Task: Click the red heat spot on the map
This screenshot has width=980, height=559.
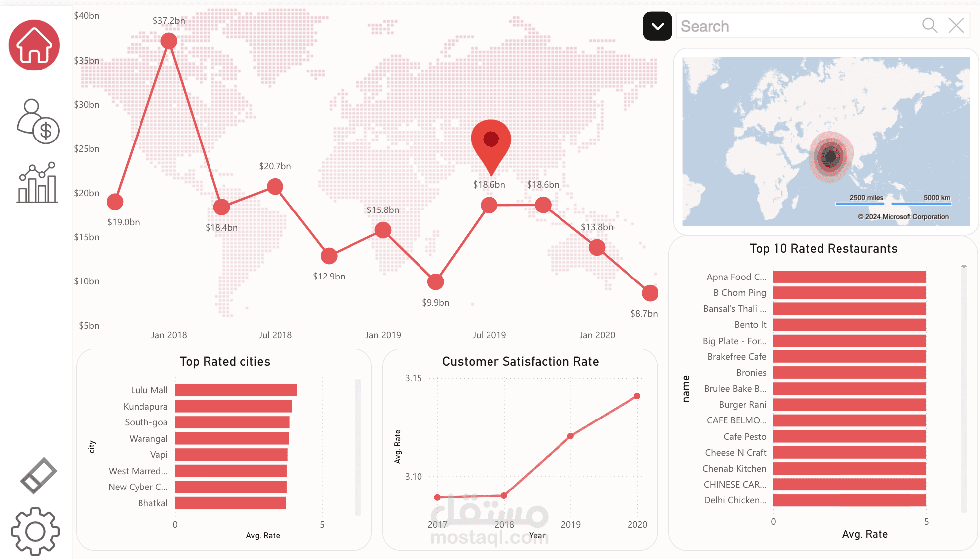Action: (x=831, y=157)
